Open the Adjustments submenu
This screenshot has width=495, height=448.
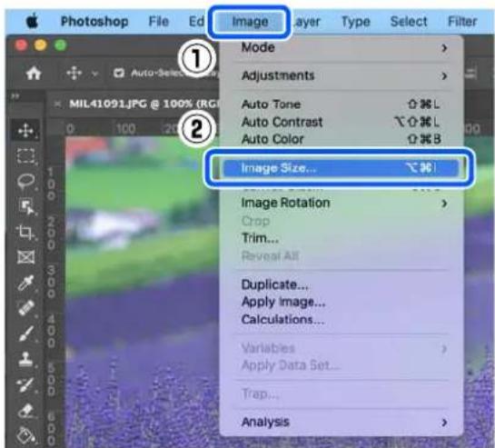point(342,75)
